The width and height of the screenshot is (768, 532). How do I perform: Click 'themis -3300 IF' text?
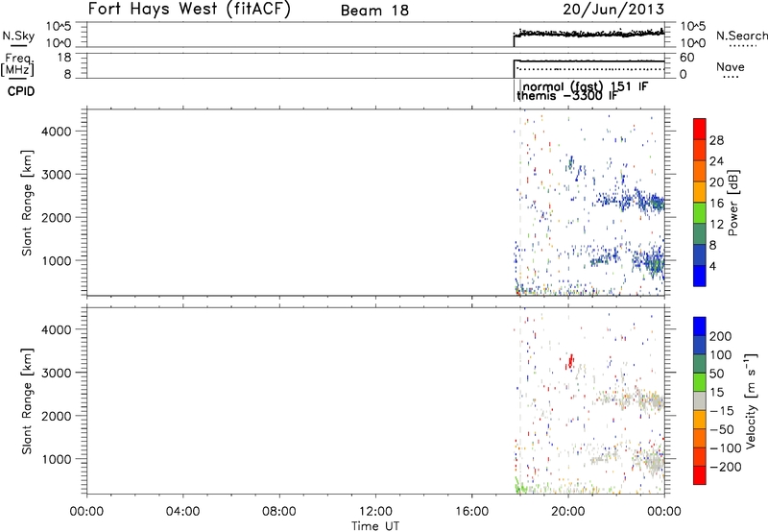(566, 95)
